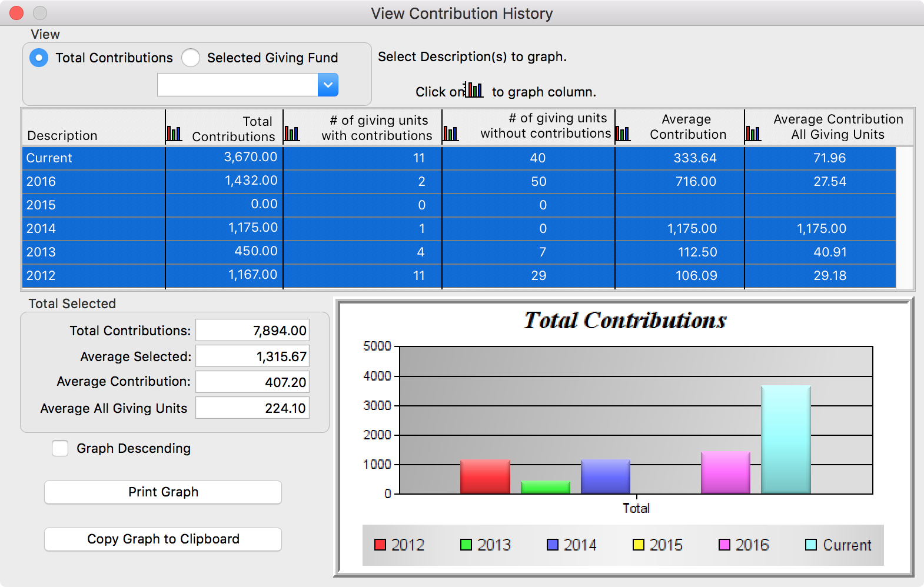
Task: Click graph icon for giving units with contributions
Action: point(292,134)
